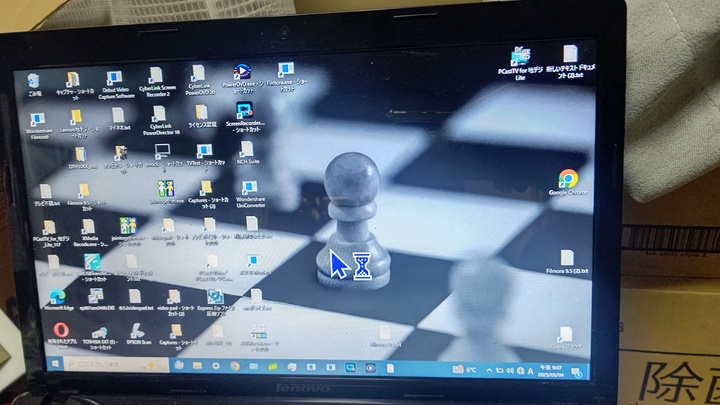Screen dimensions: 720x405
Task: Open the new text document (2).txt
Action: [570, 62]
